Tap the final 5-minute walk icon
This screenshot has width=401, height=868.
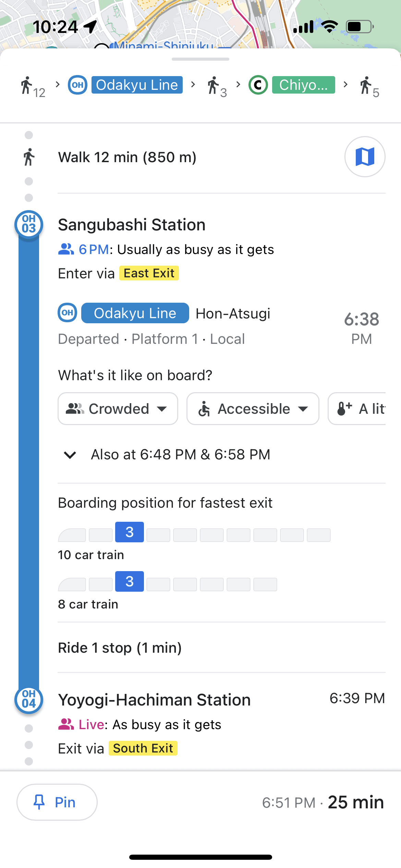pos(367,86)
